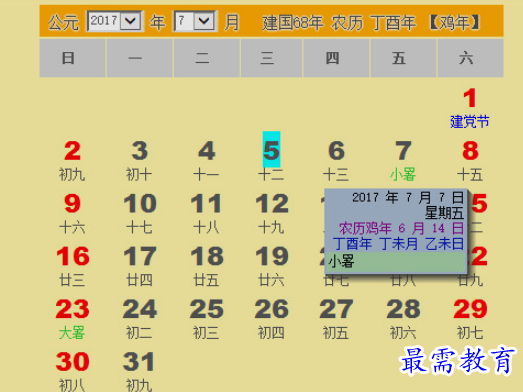Viewport: 523px width, 392px height.
Task: Click the 【鸡年】 zodiac label
Action: pyautogui.click(x=454, y=23)
